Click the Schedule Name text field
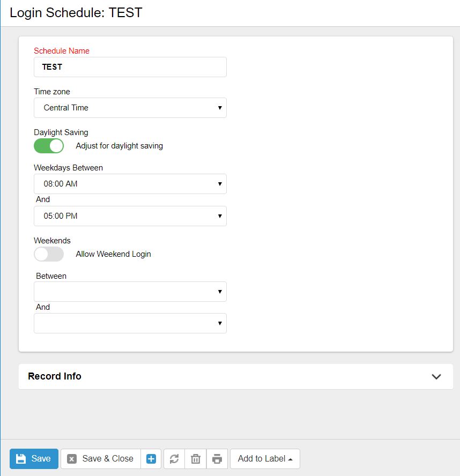The image size is (460, 476). pyautogui.click(x=130, y=67)
